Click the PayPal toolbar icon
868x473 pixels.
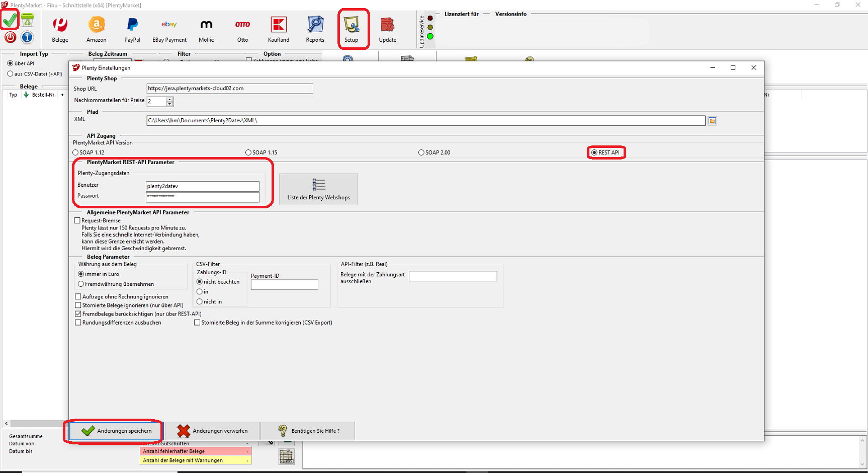132,29
